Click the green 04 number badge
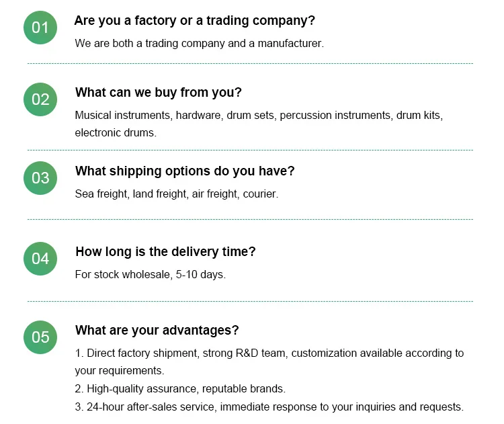504x424 pixels. [x=40, y=259]
